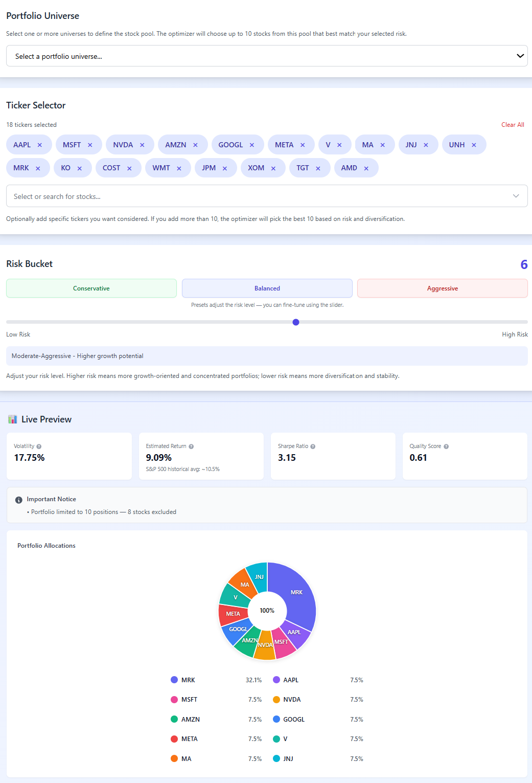Click the Clear All link
Viewport: 532px width, 783px height.
click(512, 124)
